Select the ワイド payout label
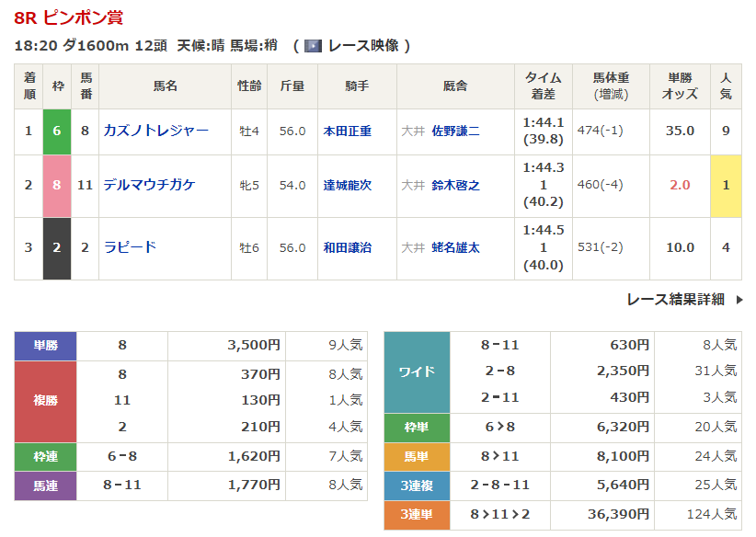The image size is (756, 537). click(416, 372)
